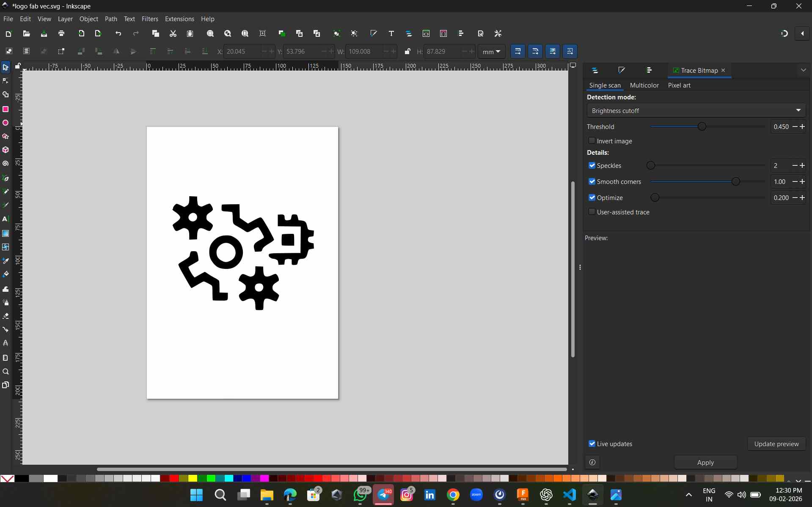
Task: Open the Detection mode dropdown
Action: coord(696,110)
